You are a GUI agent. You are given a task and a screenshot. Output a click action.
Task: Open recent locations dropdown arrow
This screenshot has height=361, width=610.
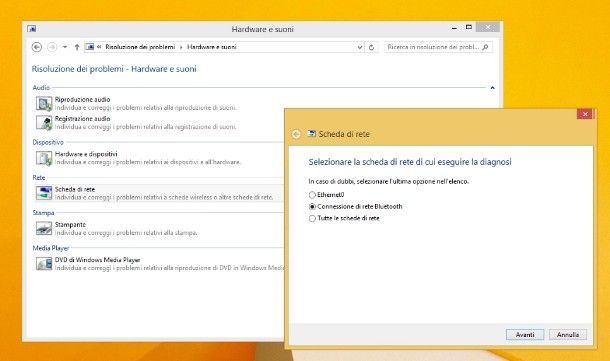click(x=65, y=47)
